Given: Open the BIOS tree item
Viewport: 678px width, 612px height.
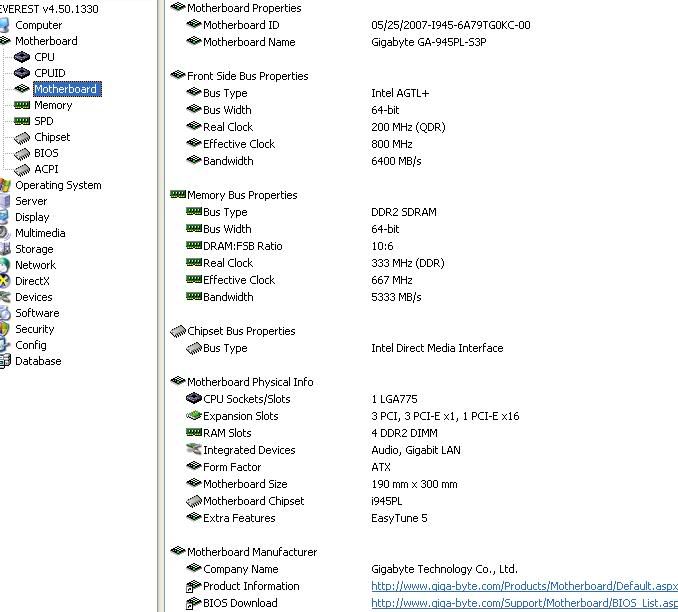Looking at the screenshot, I should [x=46, y=153].
